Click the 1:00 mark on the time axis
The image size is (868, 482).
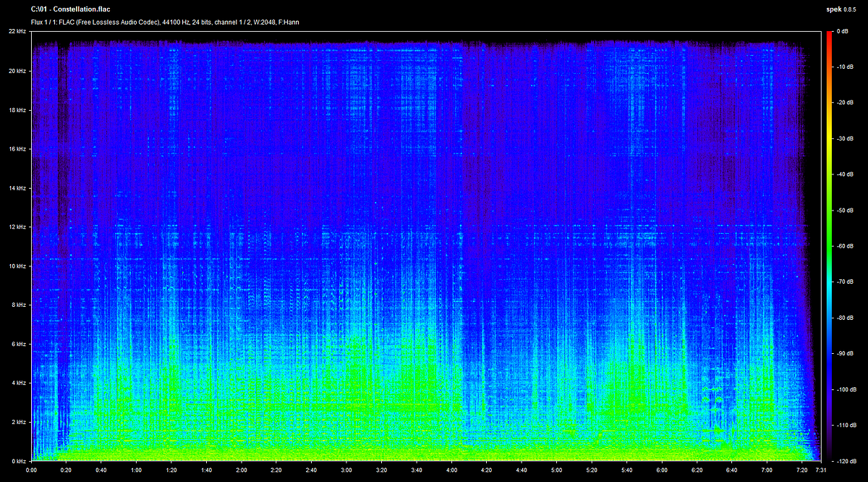tap(136, 470)
